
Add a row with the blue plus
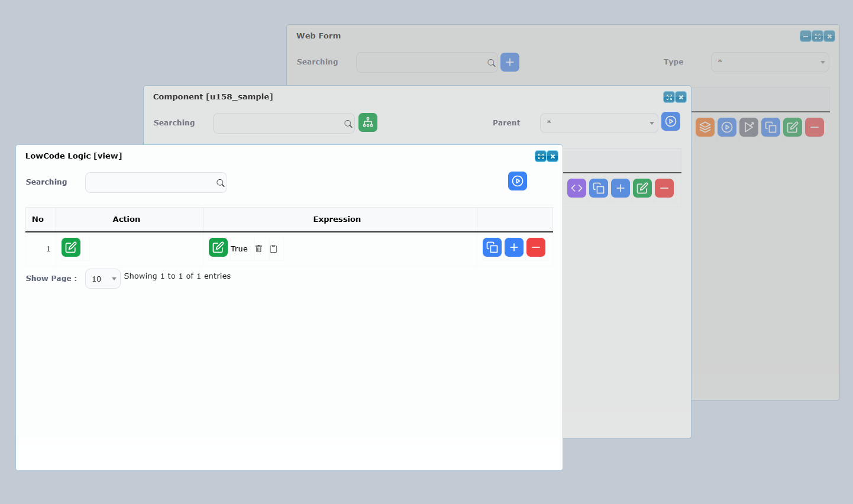514,247
